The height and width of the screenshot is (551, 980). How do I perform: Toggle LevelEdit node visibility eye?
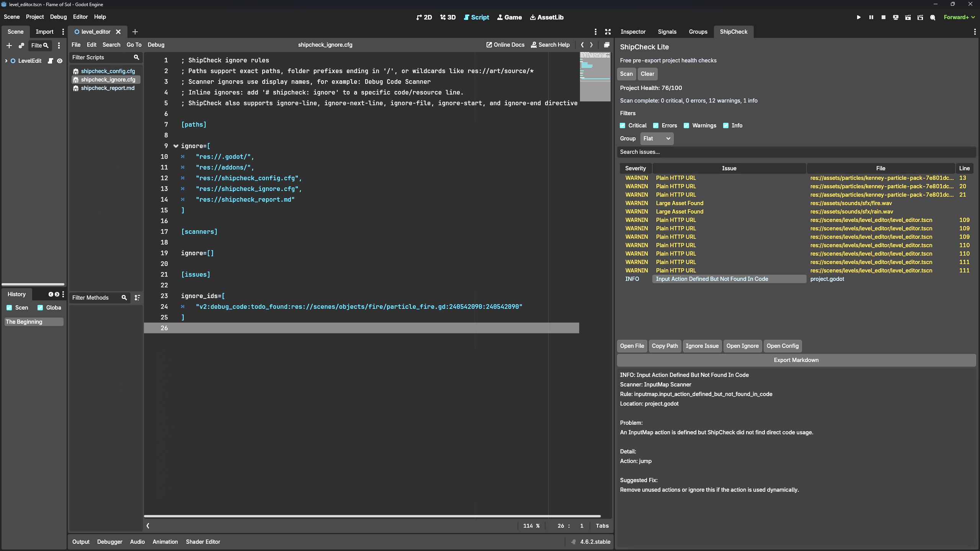tap(60, 61)
